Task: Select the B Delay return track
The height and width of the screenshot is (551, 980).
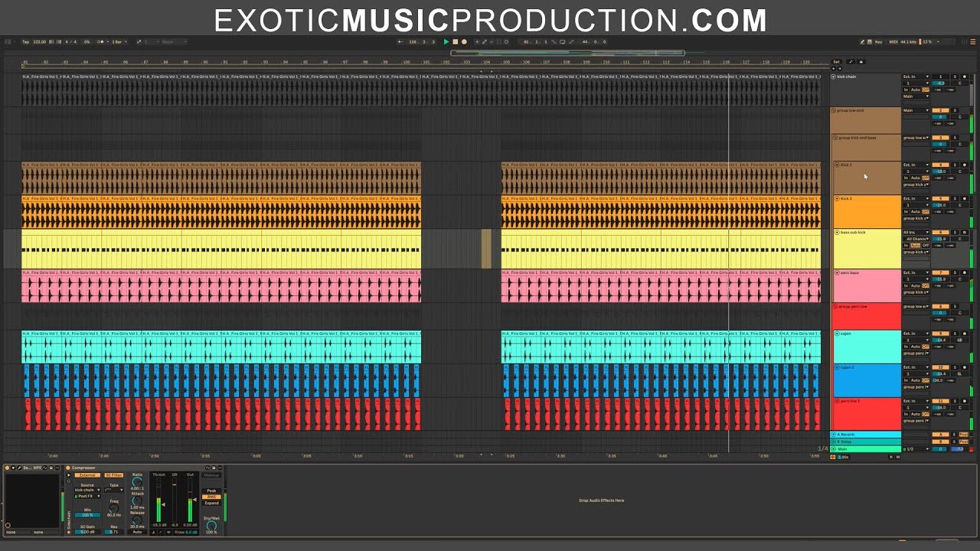Action: pyautogui.click(x=866, y=442)
